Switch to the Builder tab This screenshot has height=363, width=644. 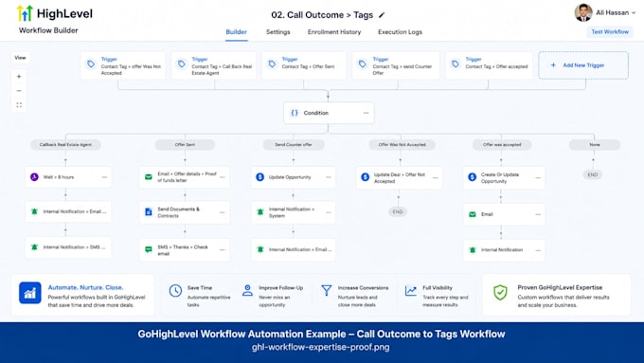[x=236, y=32]
